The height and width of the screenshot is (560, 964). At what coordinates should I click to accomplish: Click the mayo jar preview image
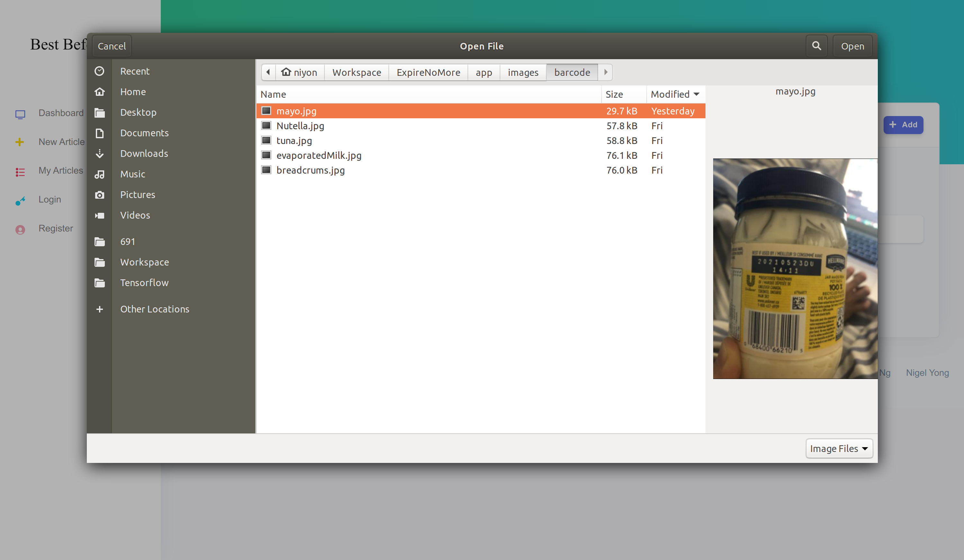795,268
